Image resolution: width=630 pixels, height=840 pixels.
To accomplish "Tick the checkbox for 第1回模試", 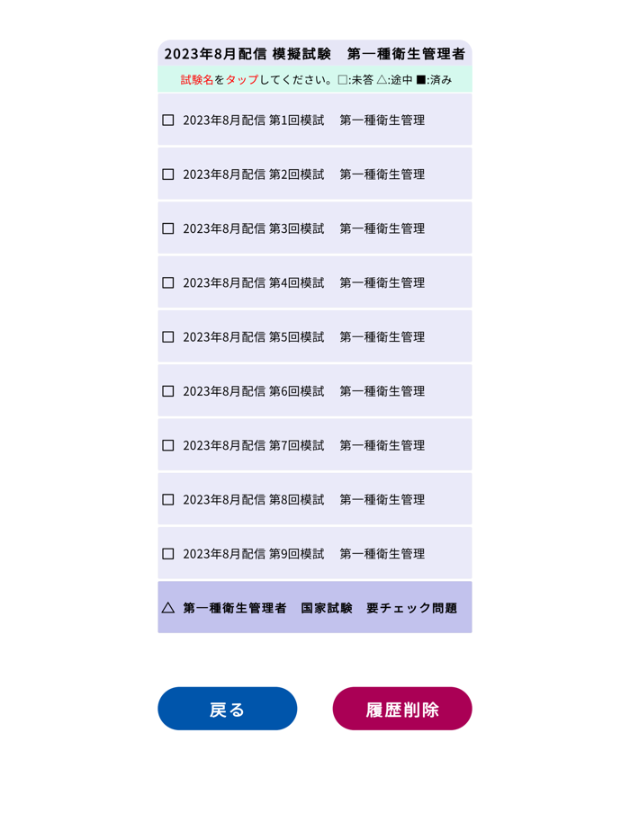I will 167,120.
